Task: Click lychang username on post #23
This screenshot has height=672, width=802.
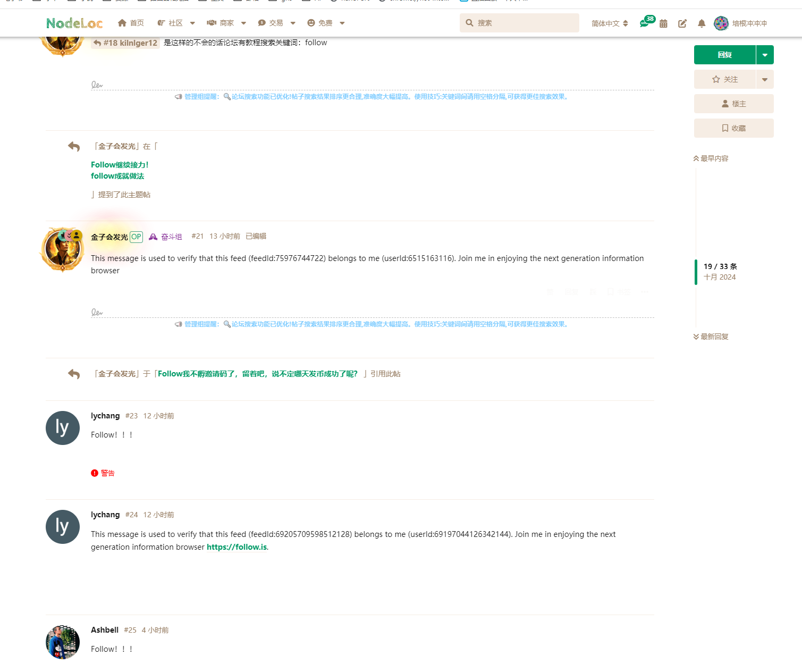Action: pyautogui.click(x=105, y=416)
